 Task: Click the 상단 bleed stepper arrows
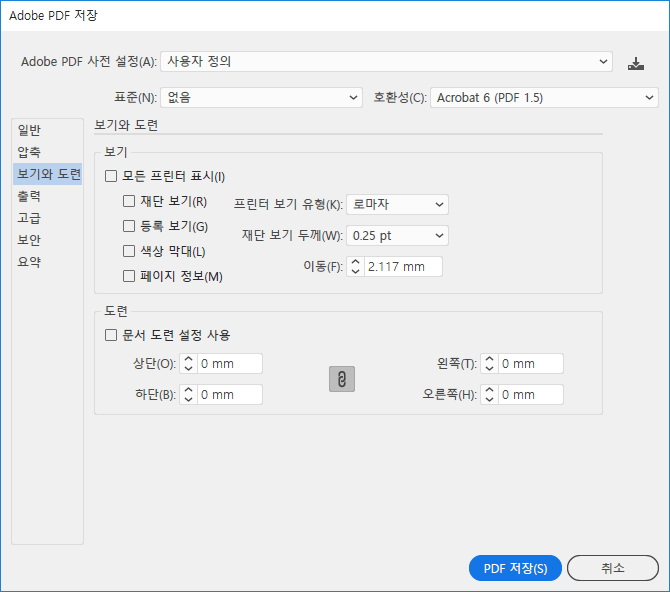(188, 363)
